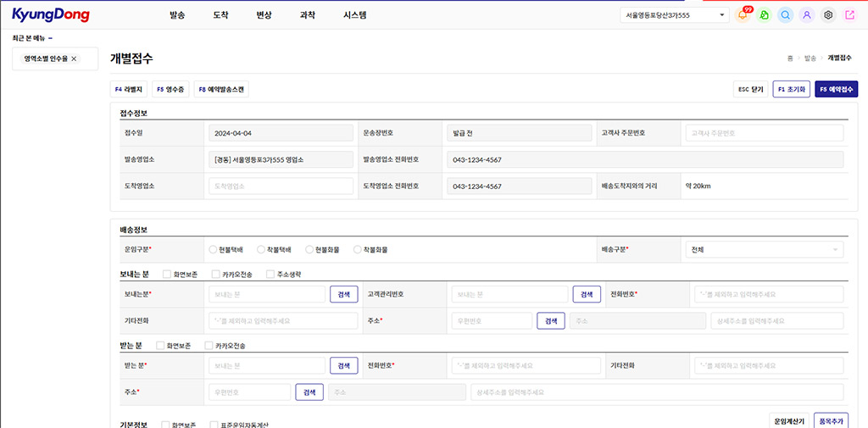This screenshot has height=428, width=868.
Task: Open the 시스템 menu
Action: tap(354, 15)
